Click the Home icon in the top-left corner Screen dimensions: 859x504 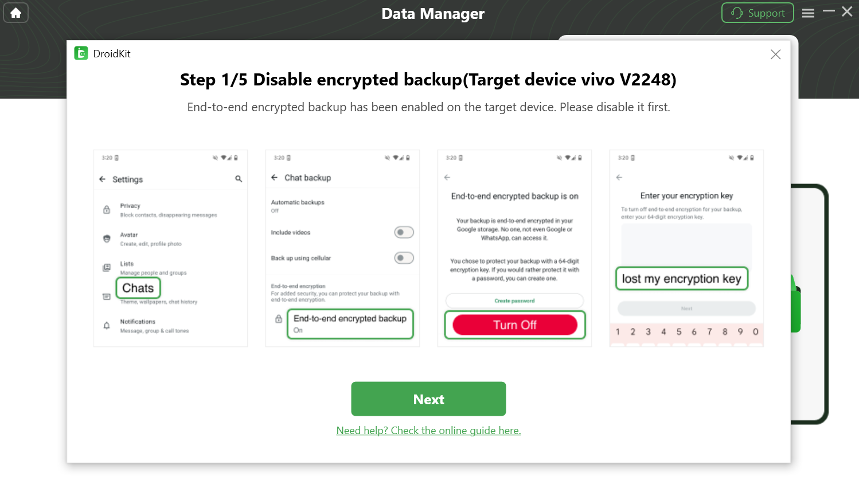(15, 13)
